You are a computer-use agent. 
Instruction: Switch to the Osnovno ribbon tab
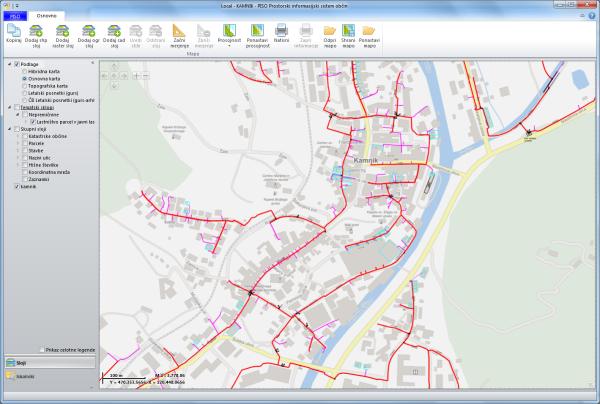(47, 17)
